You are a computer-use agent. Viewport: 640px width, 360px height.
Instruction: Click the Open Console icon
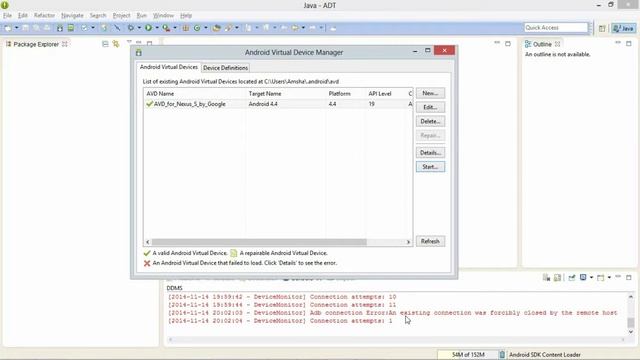[x=600, y=278]
